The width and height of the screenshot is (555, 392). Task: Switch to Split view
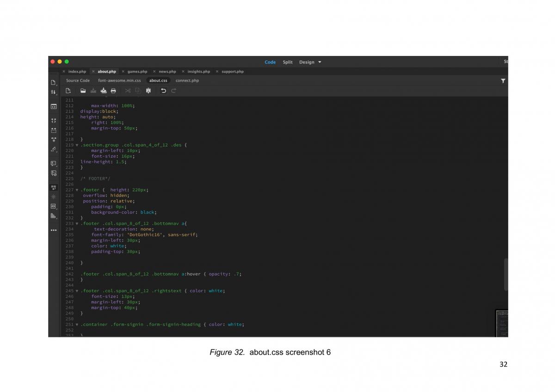click(x=288, y=62)
